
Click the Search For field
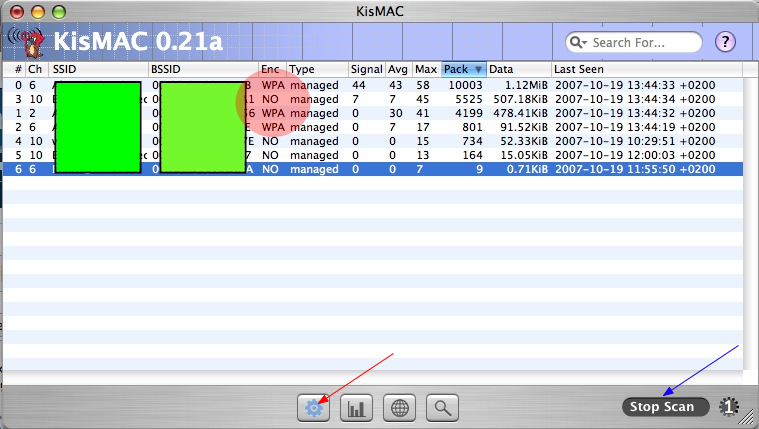(634, 43)
